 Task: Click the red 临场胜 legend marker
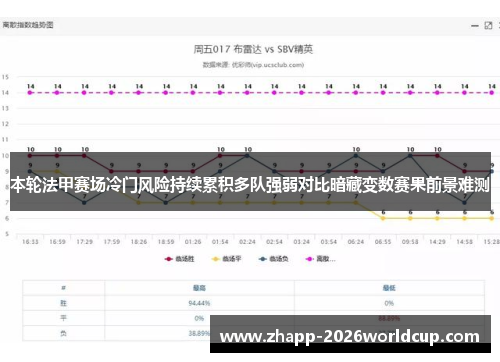click(169, 259)
